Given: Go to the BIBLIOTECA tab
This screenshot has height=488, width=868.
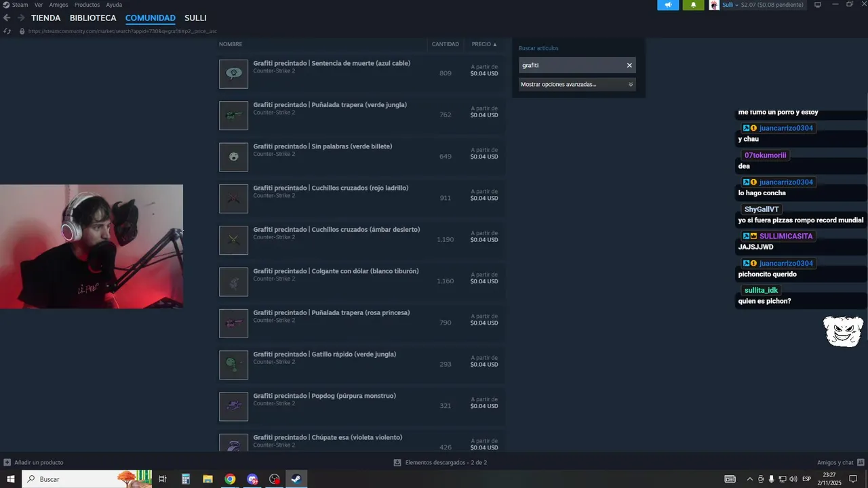Looking at the screenshot, I should point(93,18).
